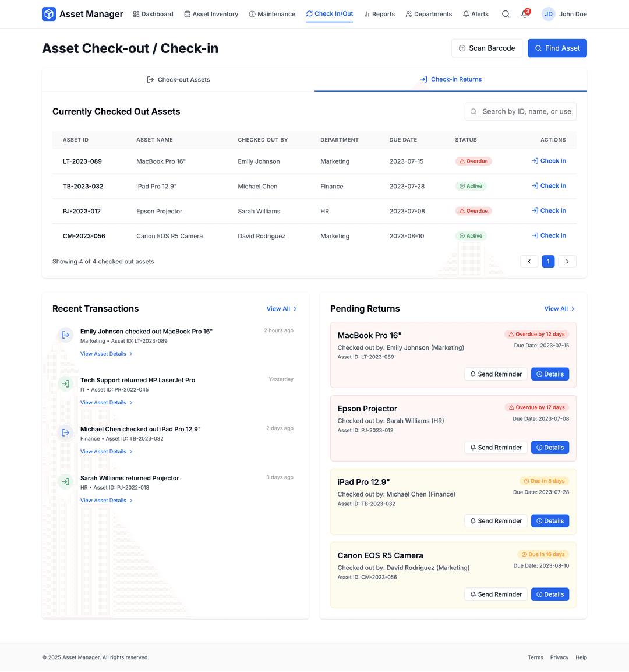Image resolution: width=629 pixels, height=672 pixels.
Task: Send Reminder for MacBook Pro 16 pending return
Action: coord(496,374)
